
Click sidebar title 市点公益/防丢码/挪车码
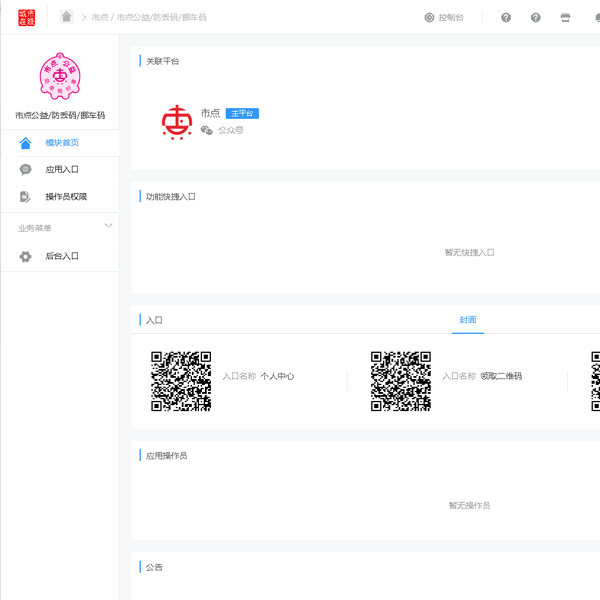tap(60, 115)
